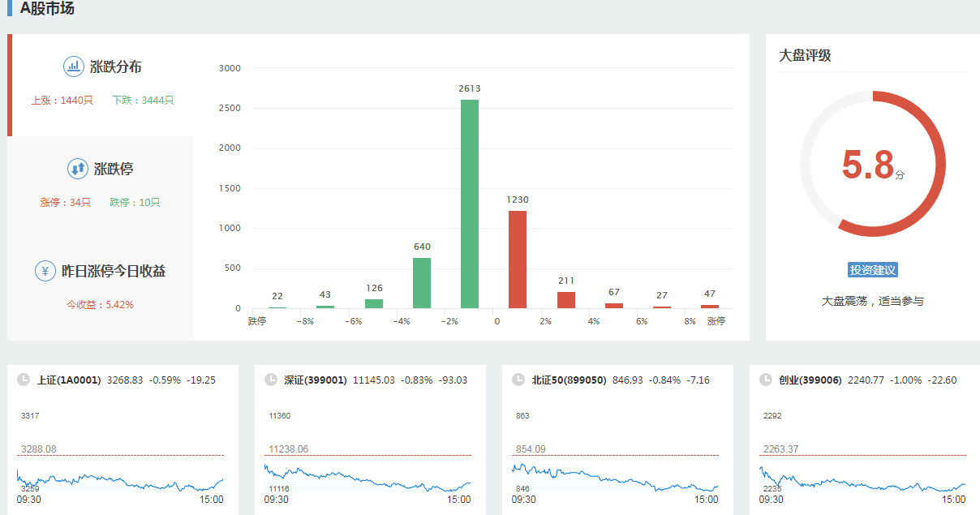Click the clock icon next to 上证(1A0001)
Viewport: 980px width, 515px height.
point(24,380)
